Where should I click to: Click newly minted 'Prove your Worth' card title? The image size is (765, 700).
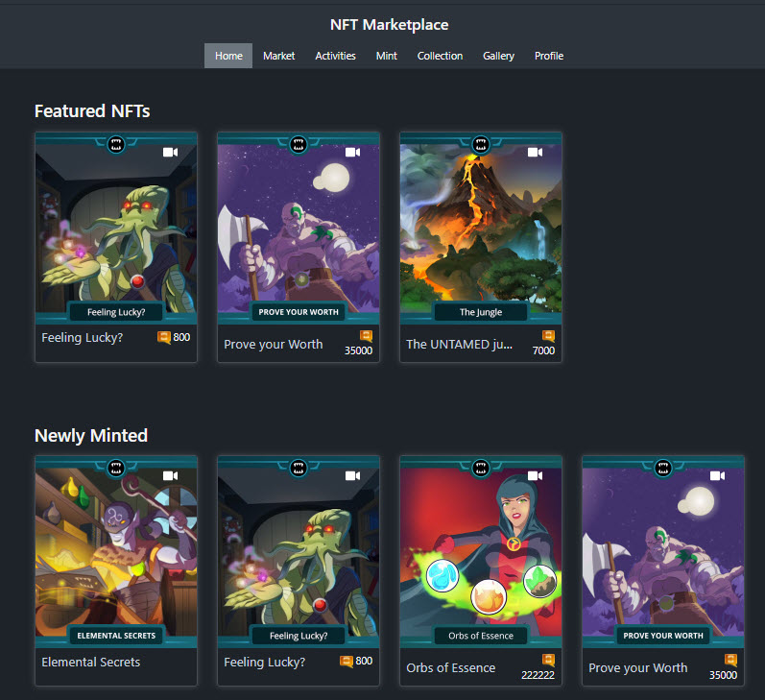pyautogui.click(x=637, y=668)
